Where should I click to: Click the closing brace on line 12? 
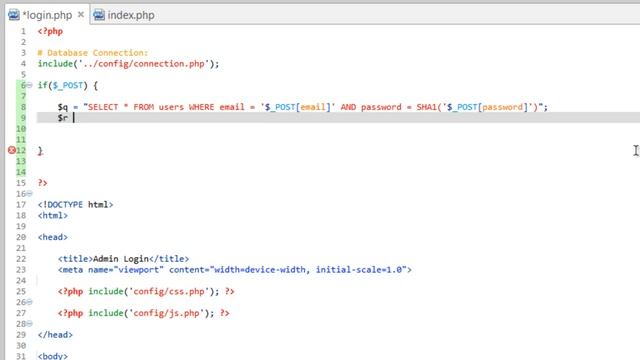point(40,151)
